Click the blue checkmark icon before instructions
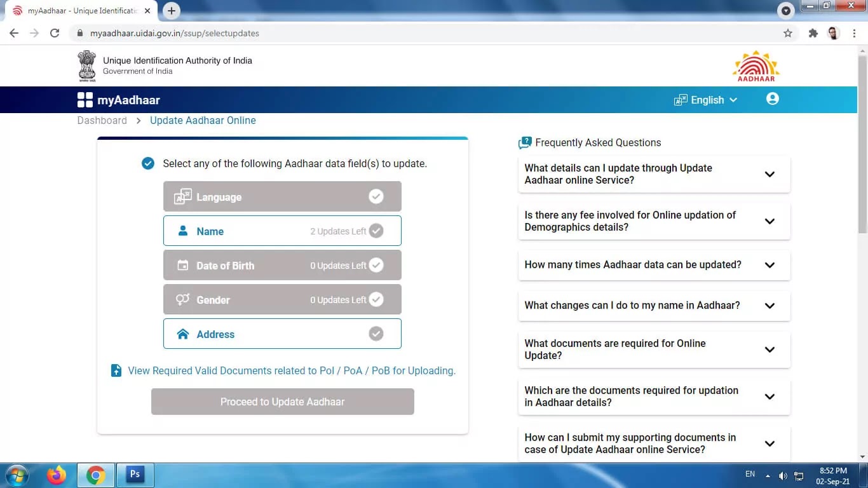868x488 pixels. click(x=148, y=163)
